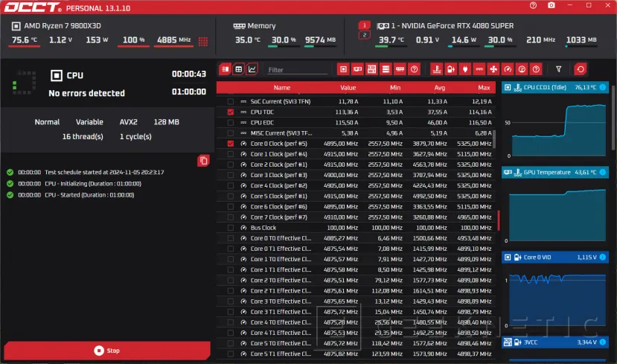Uncheck the Core 0 Clock checkbox
Image resolution: width=617 pixels, height=364 pixels.
(x=231, y=144)
